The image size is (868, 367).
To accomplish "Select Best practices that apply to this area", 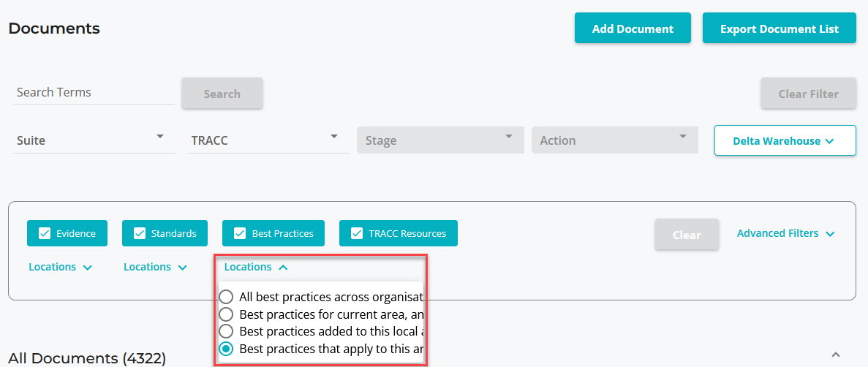I will [227, 349].
